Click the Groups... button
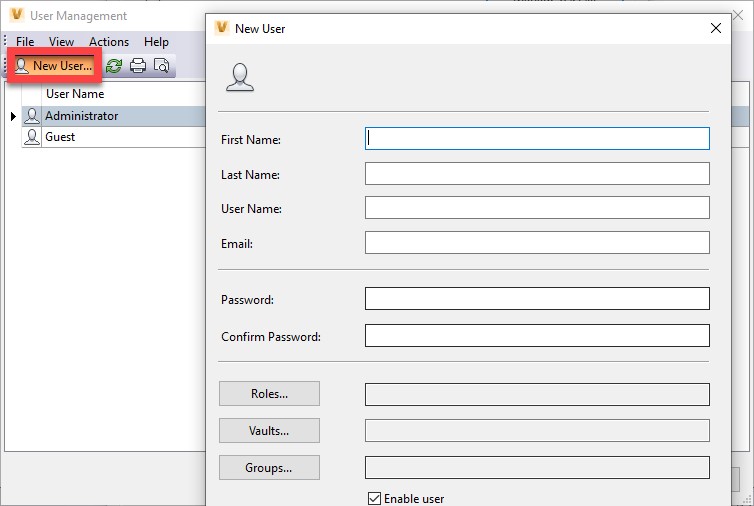The height and width of the screenshot is (506, 754). click(269, 468)
